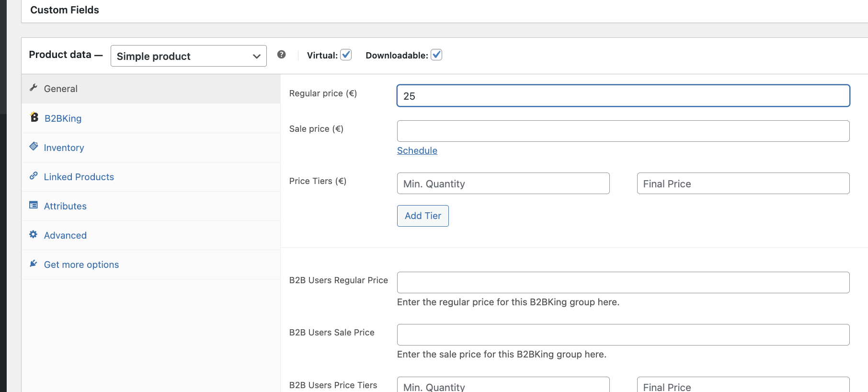Image resolution: width=868 pixels, height=392 pixels.
Task: Switch to the Advanced tab
Action: (151, 235)
